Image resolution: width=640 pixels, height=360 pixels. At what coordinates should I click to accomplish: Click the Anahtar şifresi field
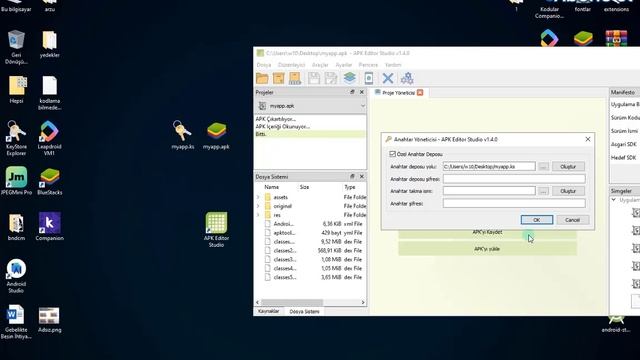[514, 203]
